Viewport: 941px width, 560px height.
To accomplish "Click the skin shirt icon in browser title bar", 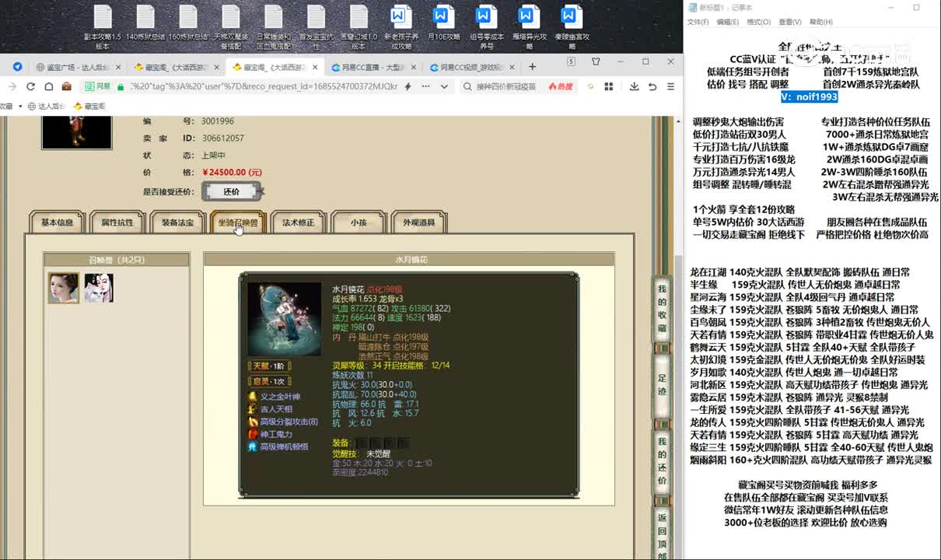I will pos(596,61).
